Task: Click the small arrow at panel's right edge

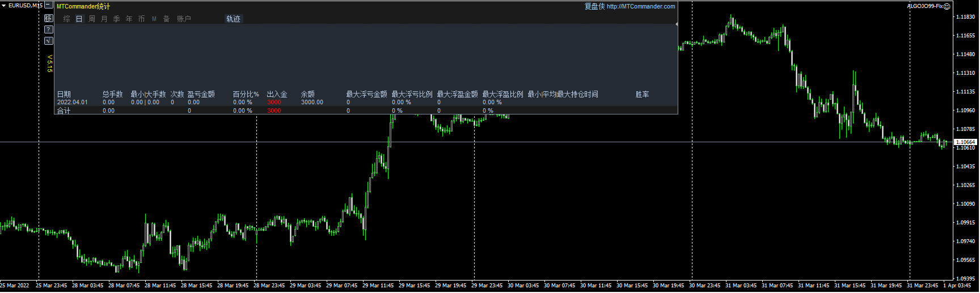Action: click(676, 24)
